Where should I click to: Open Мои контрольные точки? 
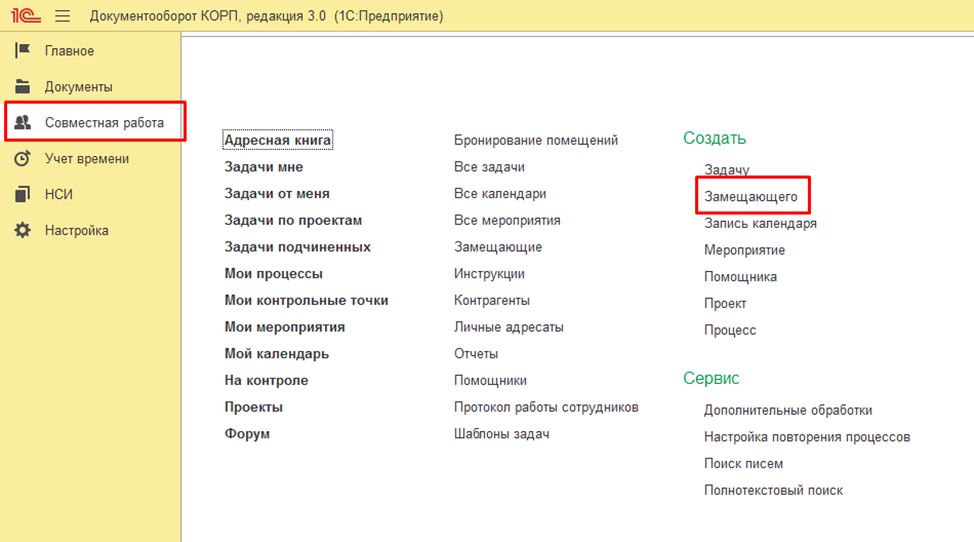coord(306,300)
